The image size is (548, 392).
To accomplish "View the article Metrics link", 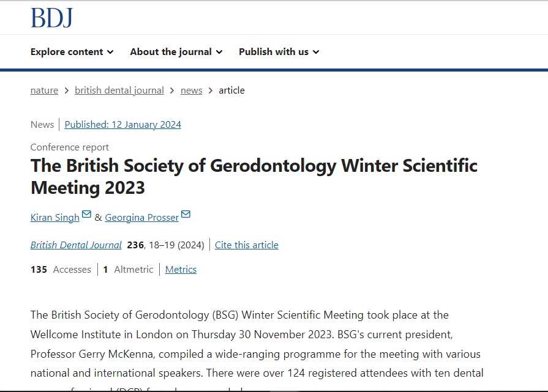I will coord(181,270).
